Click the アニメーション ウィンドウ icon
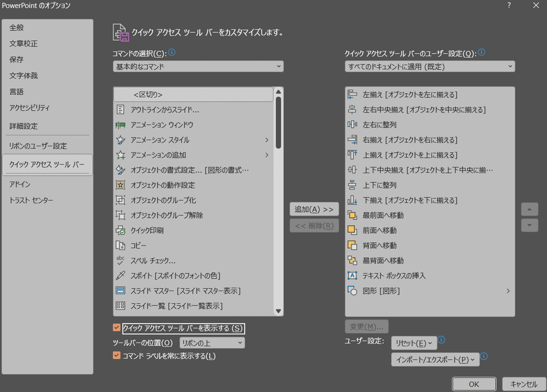The image size is (547, 392). pyautogui.click(x=120, y=125)
